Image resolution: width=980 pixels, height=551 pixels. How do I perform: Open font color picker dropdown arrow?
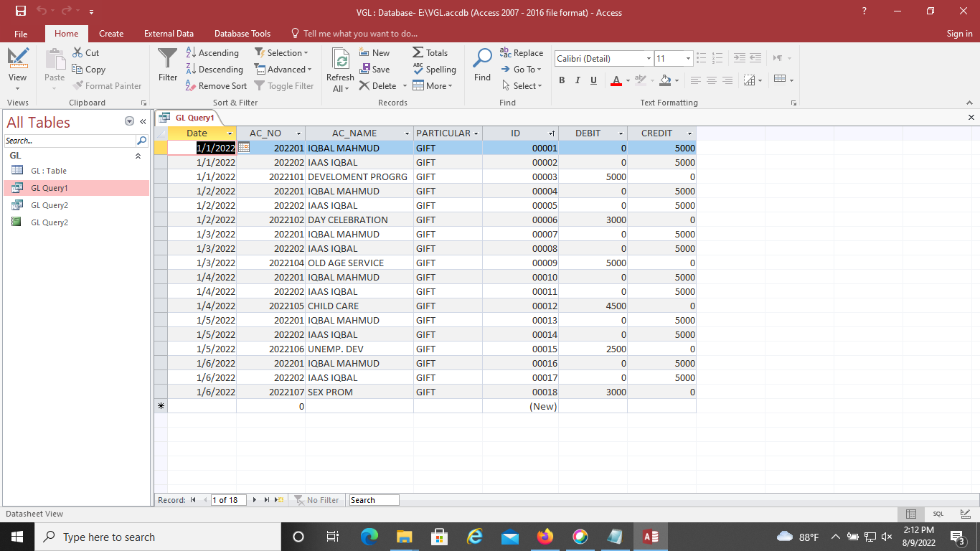point(628,80)
